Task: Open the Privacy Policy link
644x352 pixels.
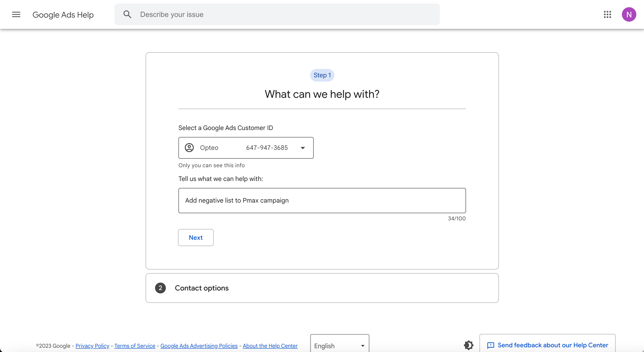Action: tap(92, 346)
